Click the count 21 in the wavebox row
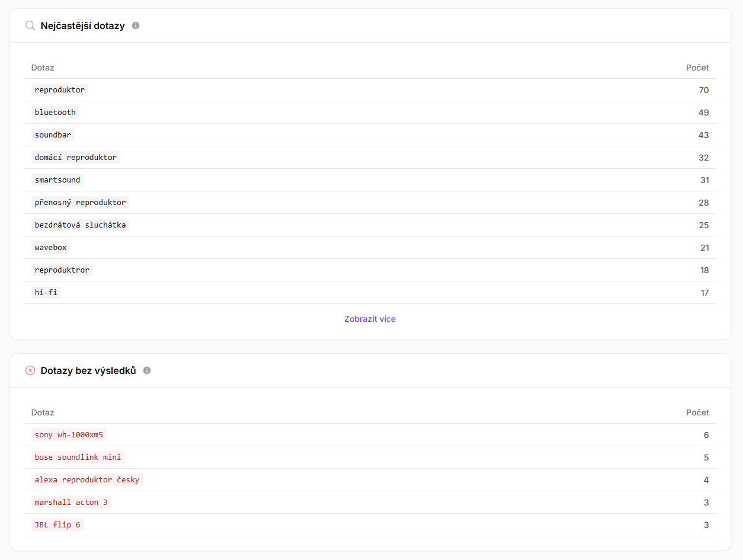 pos(704,248)
